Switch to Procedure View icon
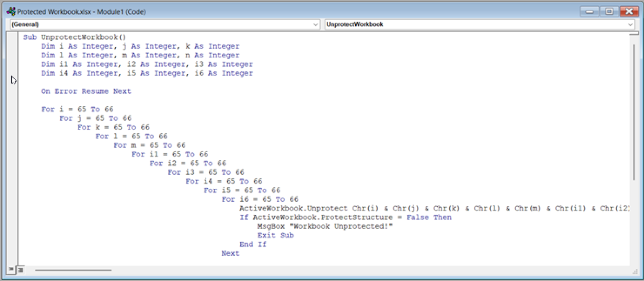The image size is (644, 281). [x=11, y=270]
